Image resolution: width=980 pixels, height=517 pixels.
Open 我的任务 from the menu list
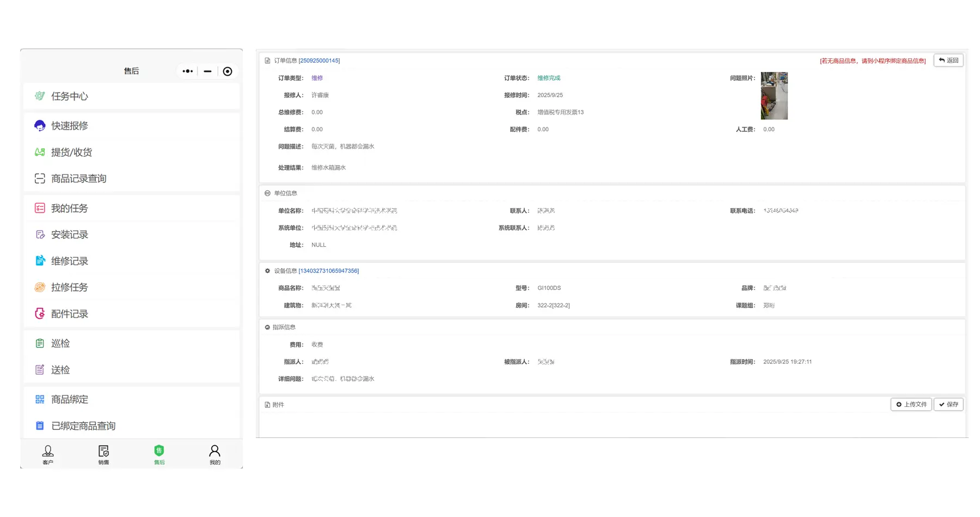pos(69,208)
